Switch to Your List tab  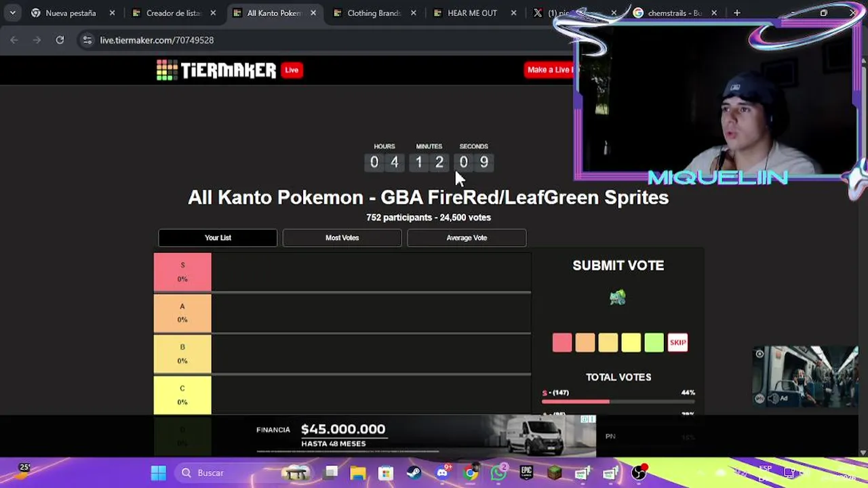pos(218,238)
